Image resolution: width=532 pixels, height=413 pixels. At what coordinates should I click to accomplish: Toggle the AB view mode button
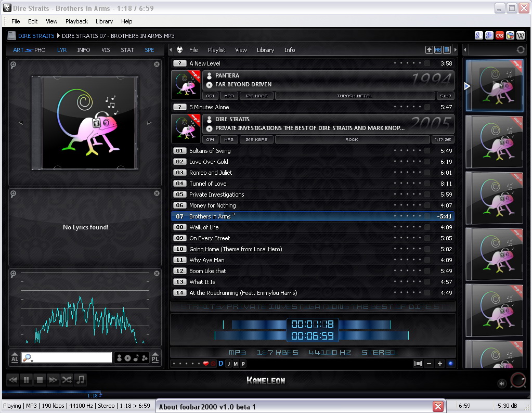point(438,50)
